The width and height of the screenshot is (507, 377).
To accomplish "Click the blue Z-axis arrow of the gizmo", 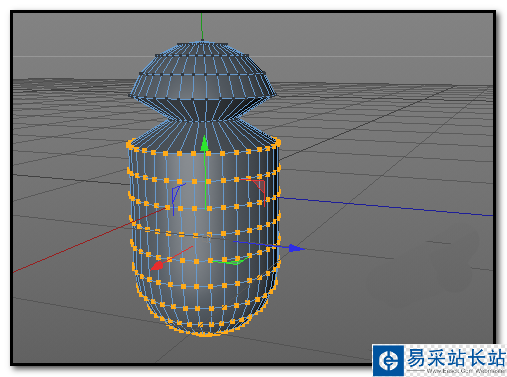I will click(296, 248).
